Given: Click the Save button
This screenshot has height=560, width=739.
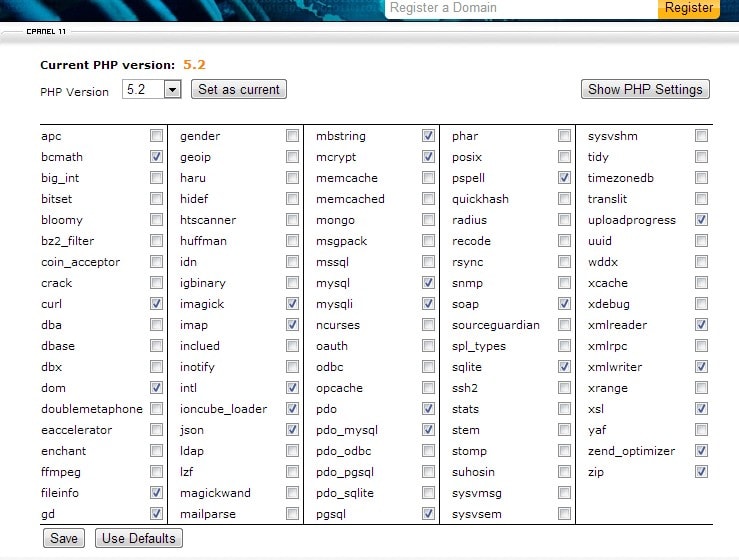Looking at the screenshot, I should tap(64, 538).
